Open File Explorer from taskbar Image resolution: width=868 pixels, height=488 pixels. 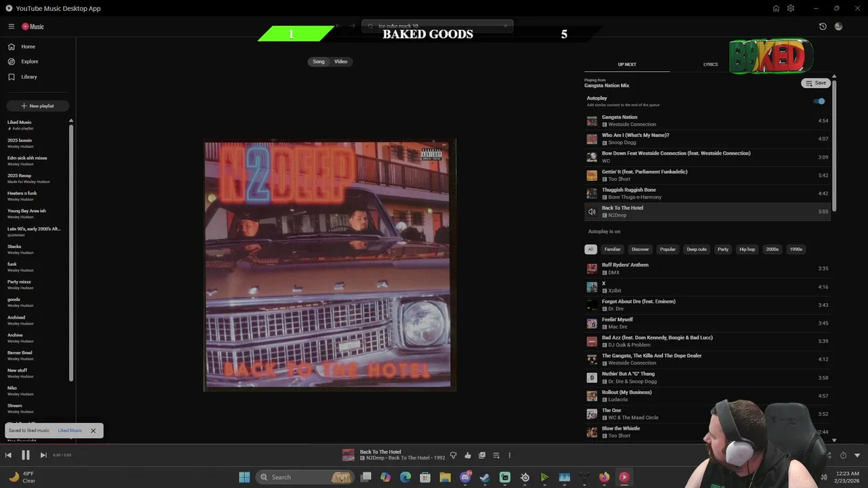[445, 477]
